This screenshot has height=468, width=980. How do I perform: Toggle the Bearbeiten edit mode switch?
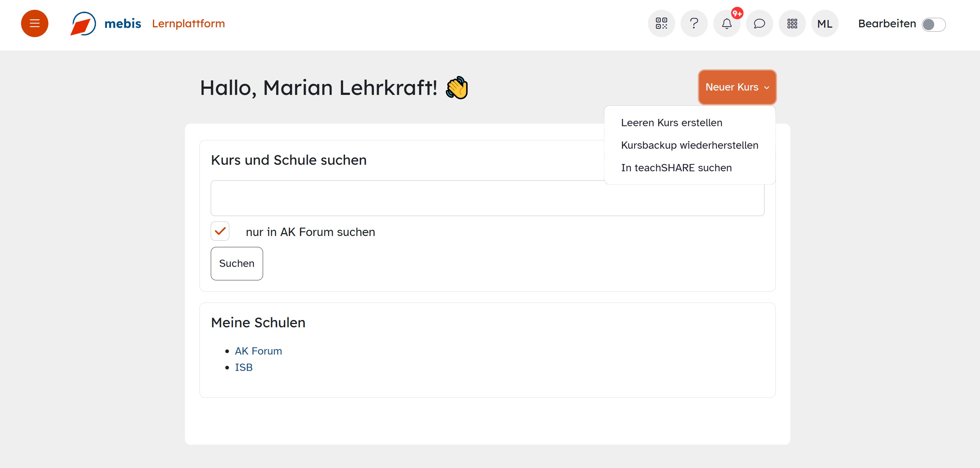(933, 25)
